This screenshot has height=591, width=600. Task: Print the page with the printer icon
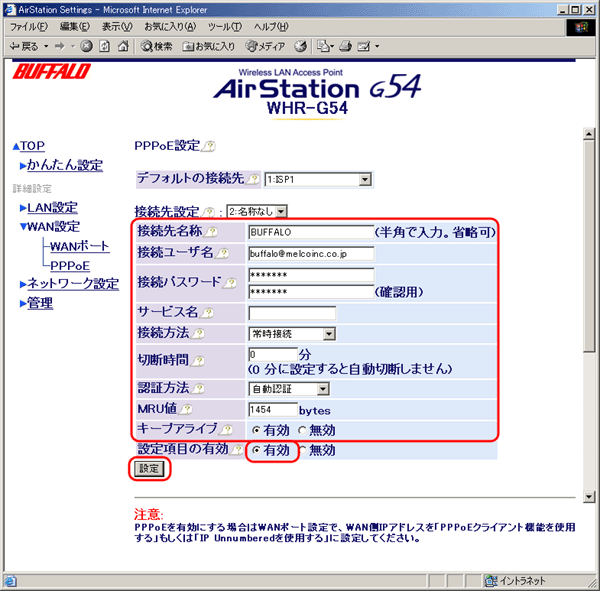pyautogui.click(x=346, y=46)
